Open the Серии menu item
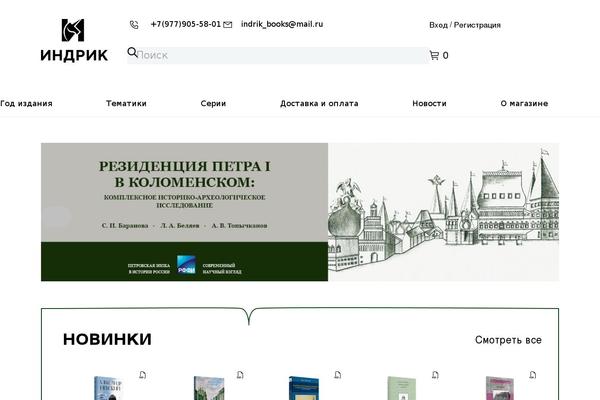 213,103
